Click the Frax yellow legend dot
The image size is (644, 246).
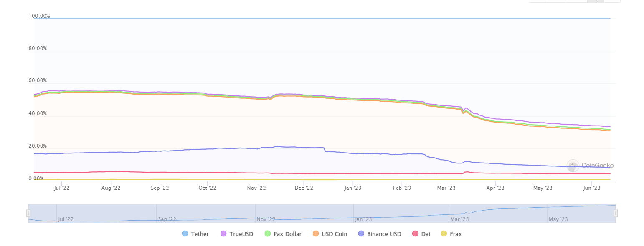click(444, 234)
